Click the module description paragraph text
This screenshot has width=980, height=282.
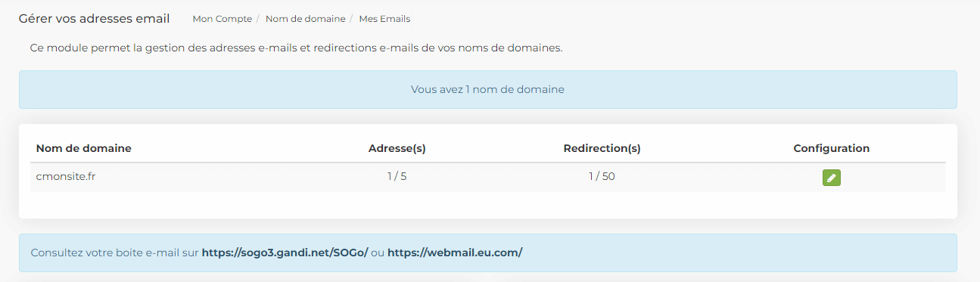[x=297, y=48]
